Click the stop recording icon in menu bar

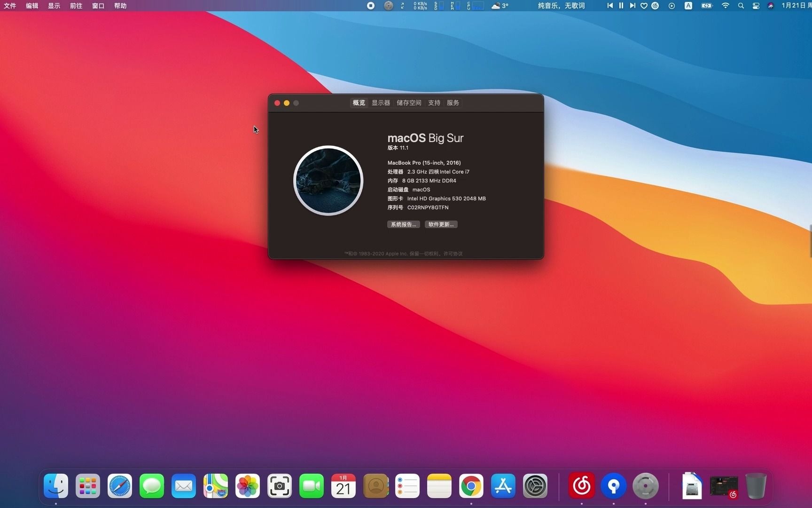point(371,6)
